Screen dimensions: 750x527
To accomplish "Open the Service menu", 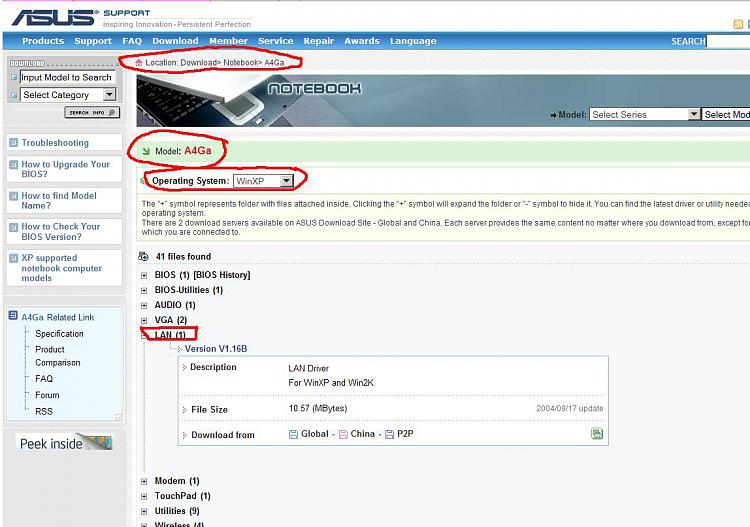I will coord(276,41).
